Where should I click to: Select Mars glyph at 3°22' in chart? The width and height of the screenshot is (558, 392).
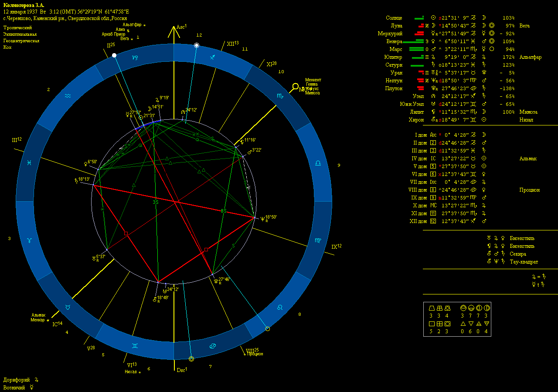pyautogui.click(x=249, y=152)
